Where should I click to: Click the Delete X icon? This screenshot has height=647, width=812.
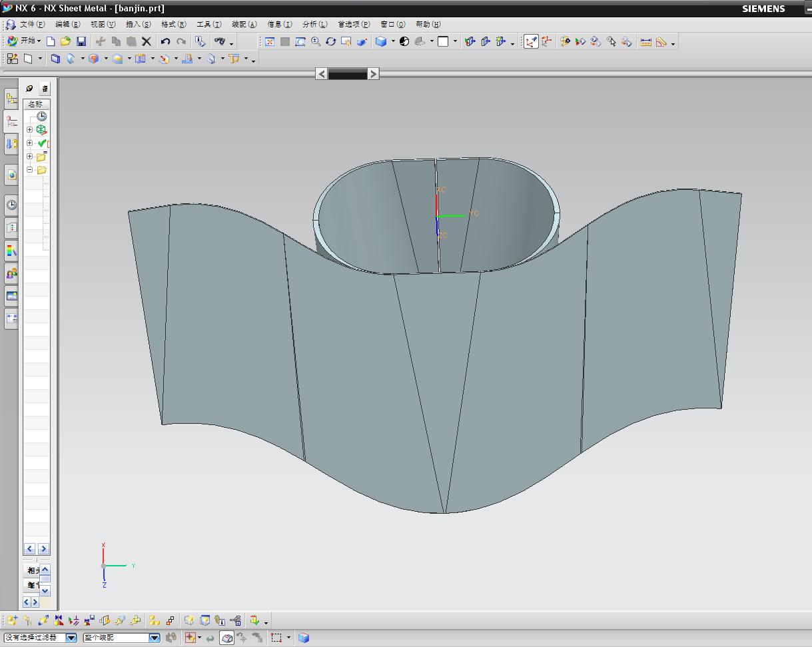pyautogui.click(x=147, y=41)
